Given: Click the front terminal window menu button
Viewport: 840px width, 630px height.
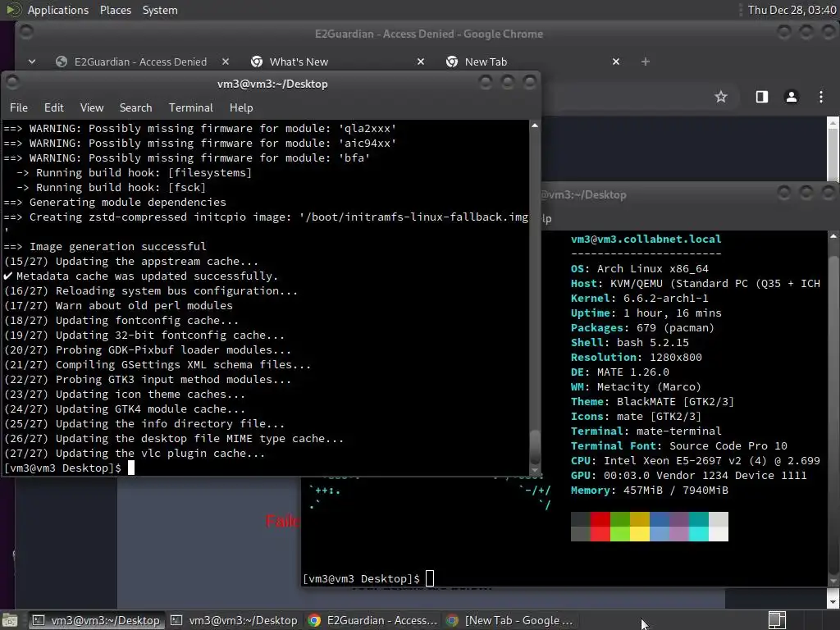Looking at the screenshot, I should (x=12, y=82).
